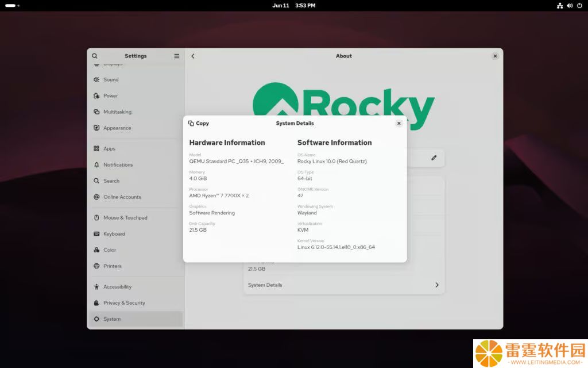Click OS name Rocky Linux 10.0 (Red Quartz)
This screenshot has width=588, height=368.
[332, 162]
